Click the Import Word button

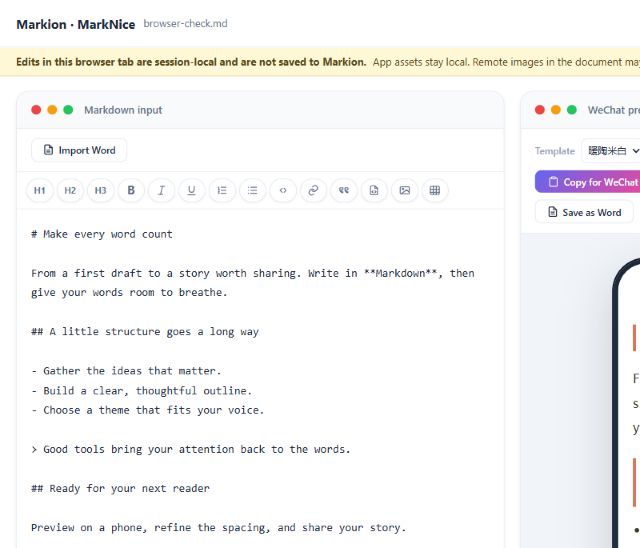click(x=79, y=150)
